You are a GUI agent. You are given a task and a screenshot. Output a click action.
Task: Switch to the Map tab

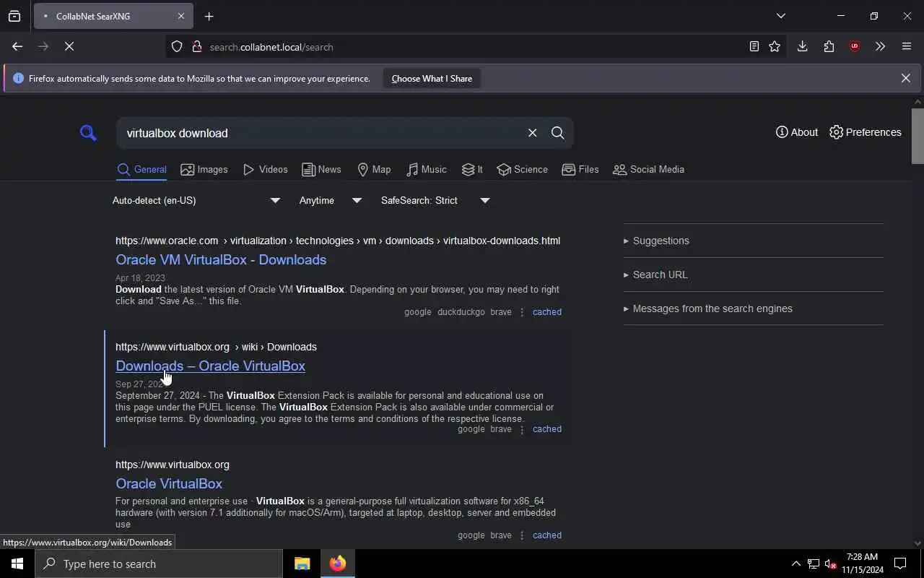pyautogui.click(x=374, y=169)
